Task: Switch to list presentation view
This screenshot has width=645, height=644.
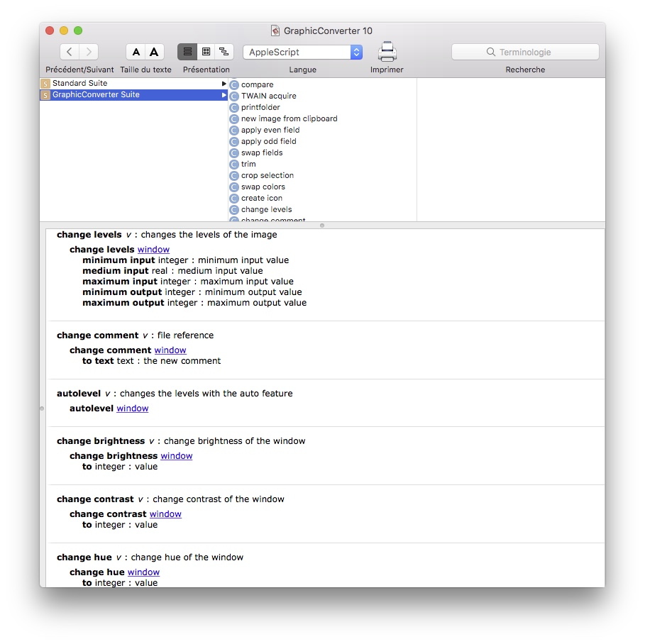Action: (187, 52)
